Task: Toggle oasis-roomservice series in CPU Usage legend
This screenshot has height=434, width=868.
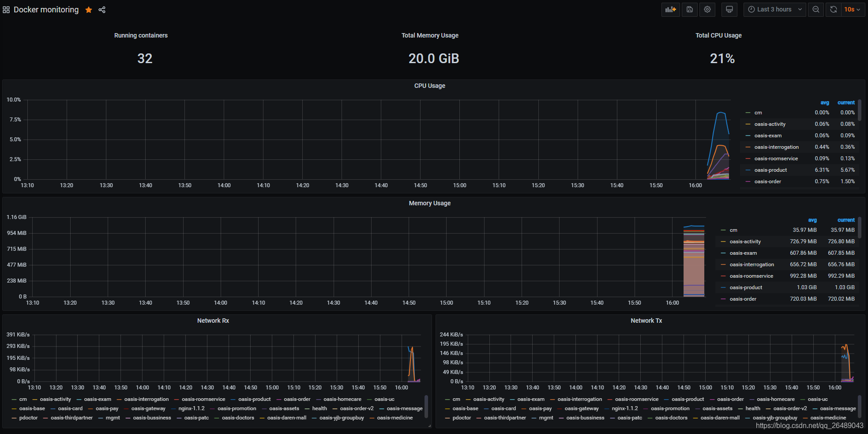Action: click(x=776, y=159)
